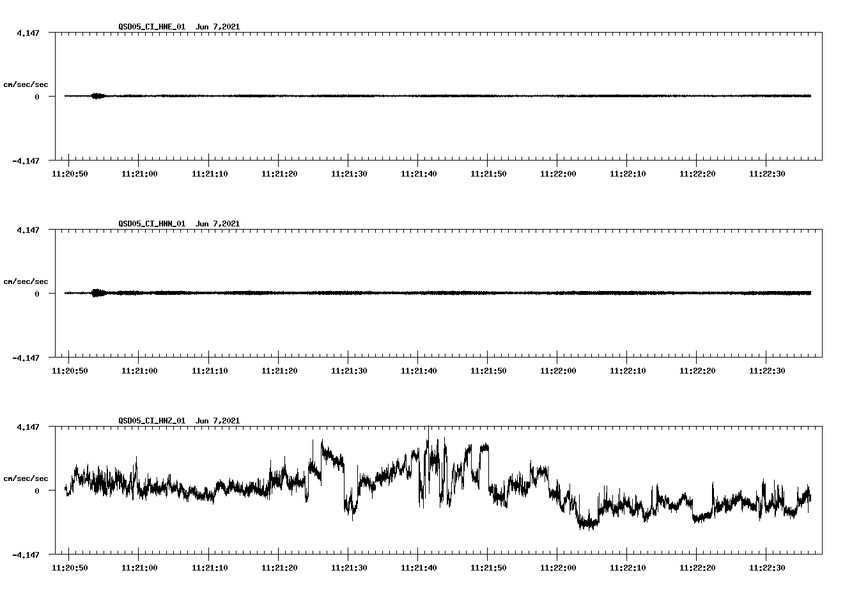Click the QSD05_CI_HNN_01 Jun 7,2021 title

point(179,224)
